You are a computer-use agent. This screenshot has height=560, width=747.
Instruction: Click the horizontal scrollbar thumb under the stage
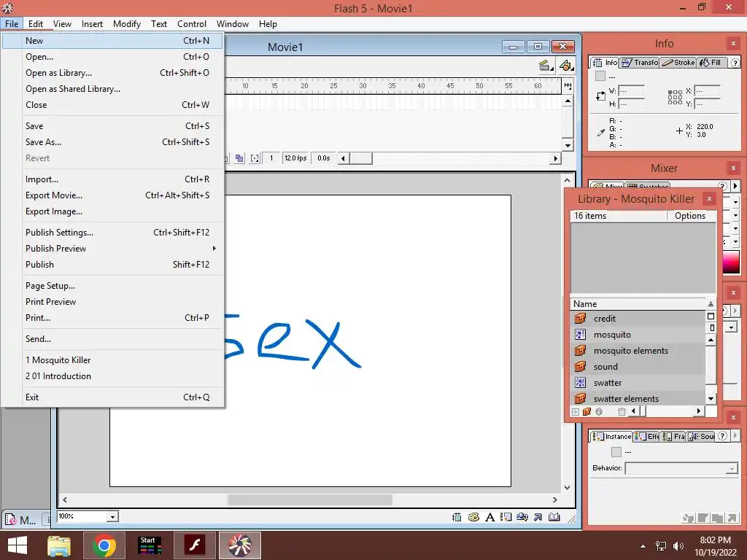coord(309,500)
